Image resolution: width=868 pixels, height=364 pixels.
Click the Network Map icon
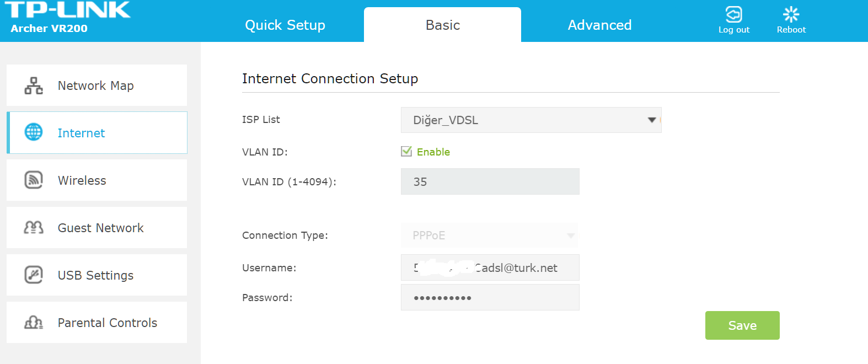click(x=34, y=85)
